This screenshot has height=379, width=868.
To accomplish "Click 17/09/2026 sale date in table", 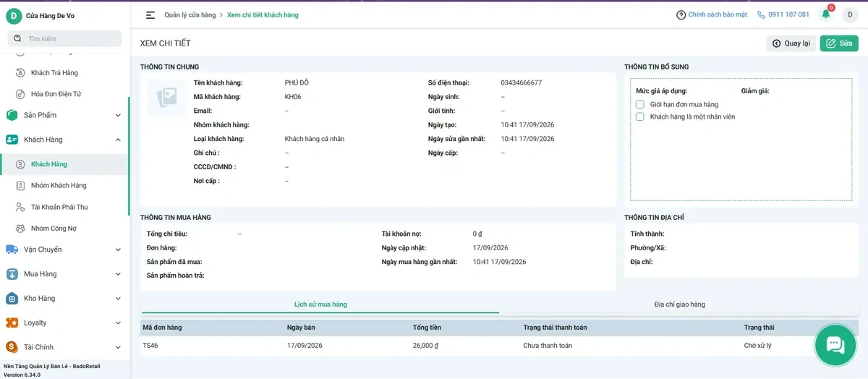I will (305, 346).
